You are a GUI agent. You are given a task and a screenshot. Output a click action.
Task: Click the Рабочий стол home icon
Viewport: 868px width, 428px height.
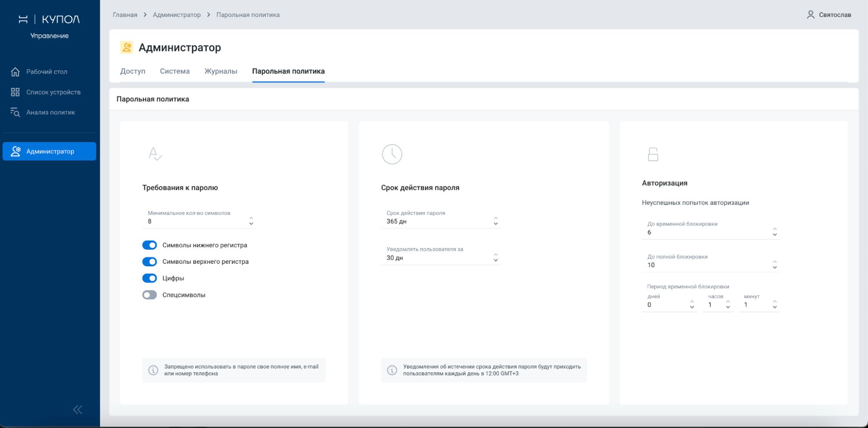[15, 72]
